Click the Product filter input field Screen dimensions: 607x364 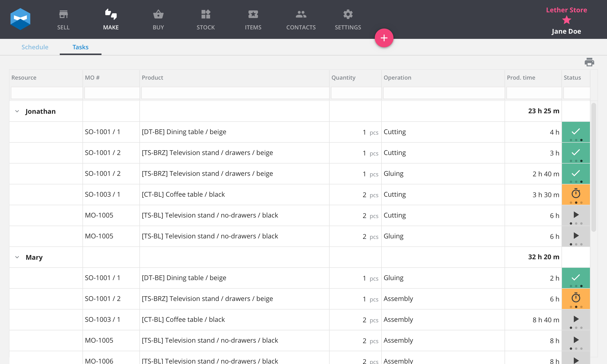coord(235,93)
